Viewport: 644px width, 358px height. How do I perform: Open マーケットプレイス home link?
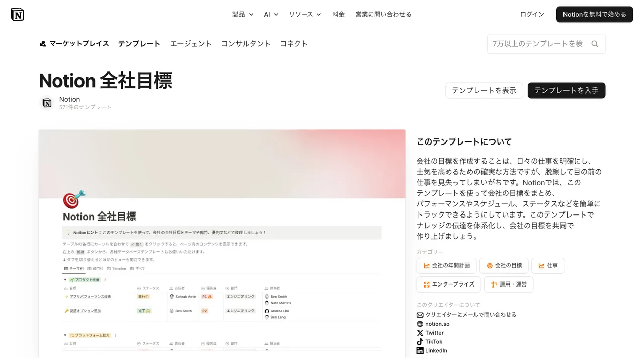click(x=74, y=44)
